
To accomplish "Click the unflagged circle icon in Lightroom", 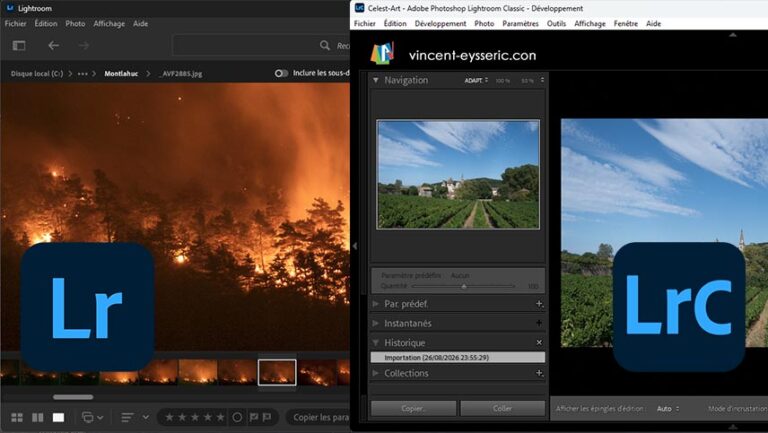I will [x=237, y=417].
